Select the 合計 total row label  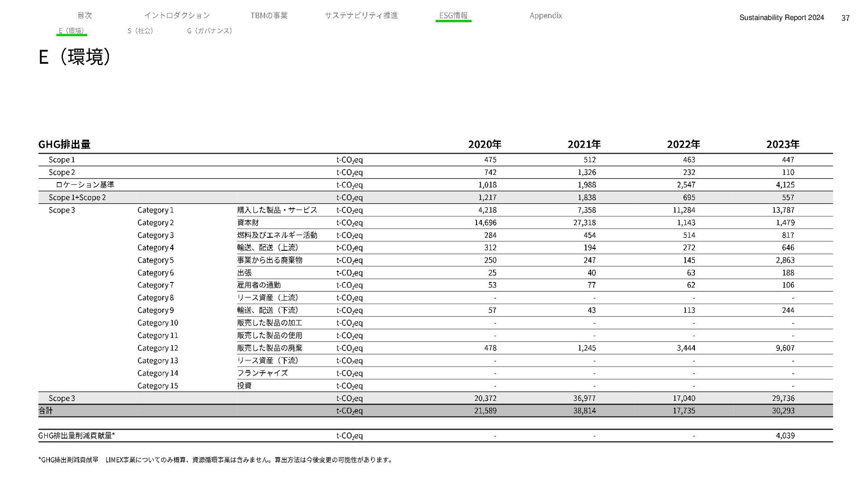point(46,411)
